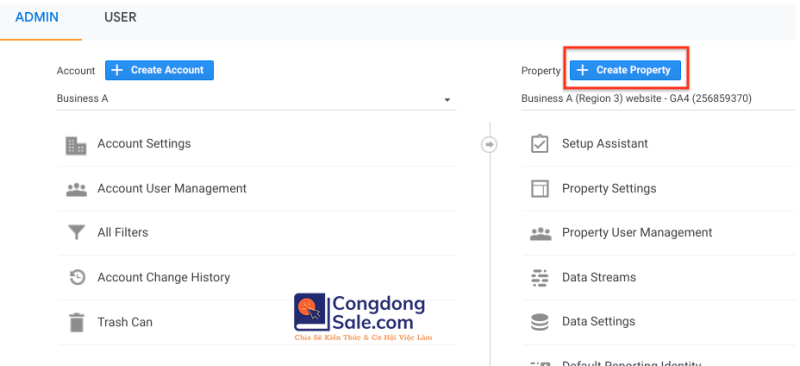Click the Create Account button
800x366 pixels.
coord(159,70)
